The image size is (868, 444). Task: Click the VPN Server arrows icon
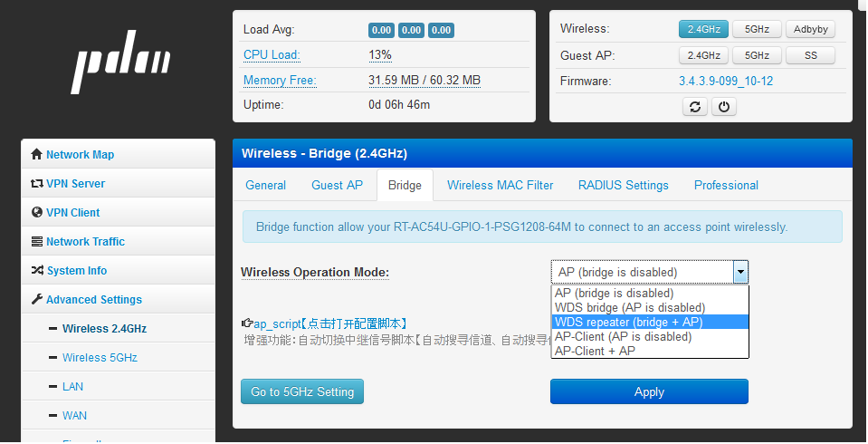coord(37,183)
